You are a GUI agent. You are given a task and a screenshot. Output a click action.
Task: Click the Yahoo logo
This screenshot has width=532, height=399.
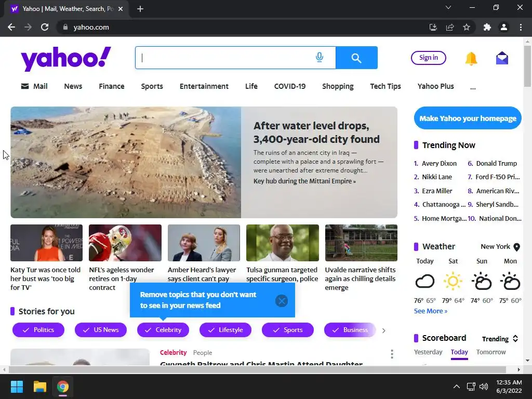[x=66, y=58]
